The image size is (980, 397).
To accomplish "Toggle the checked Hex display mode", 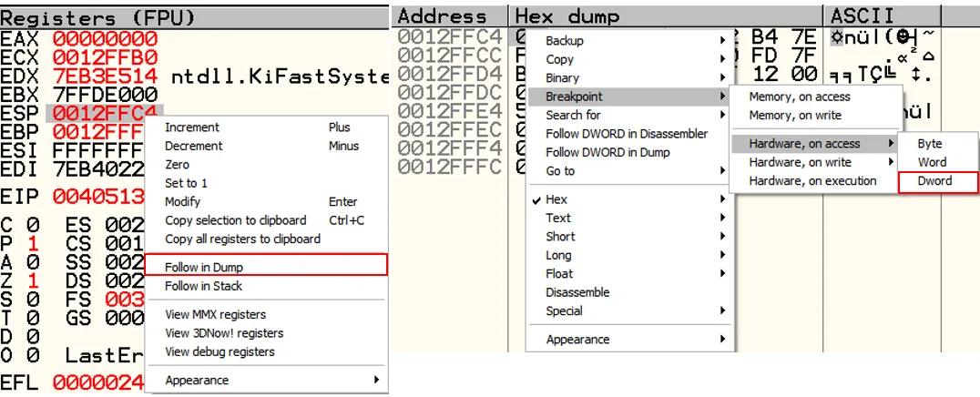I will coord(556,199).
